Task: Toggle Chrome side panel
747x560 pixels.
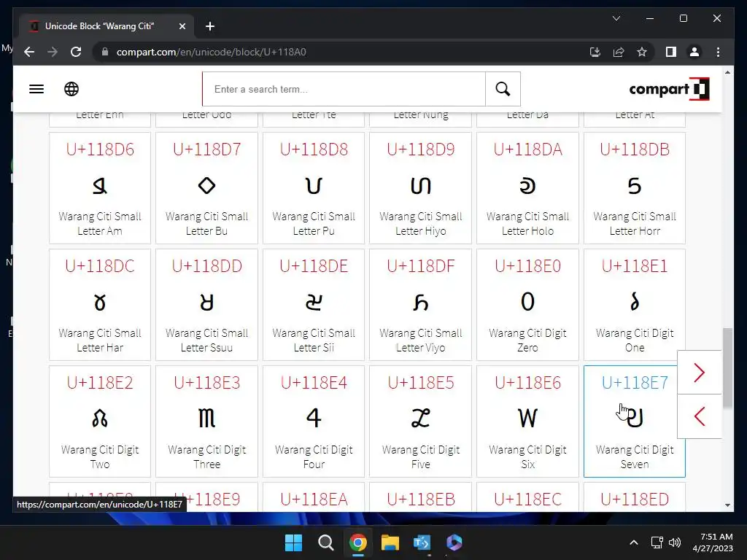Action: (x=671, y=52)
